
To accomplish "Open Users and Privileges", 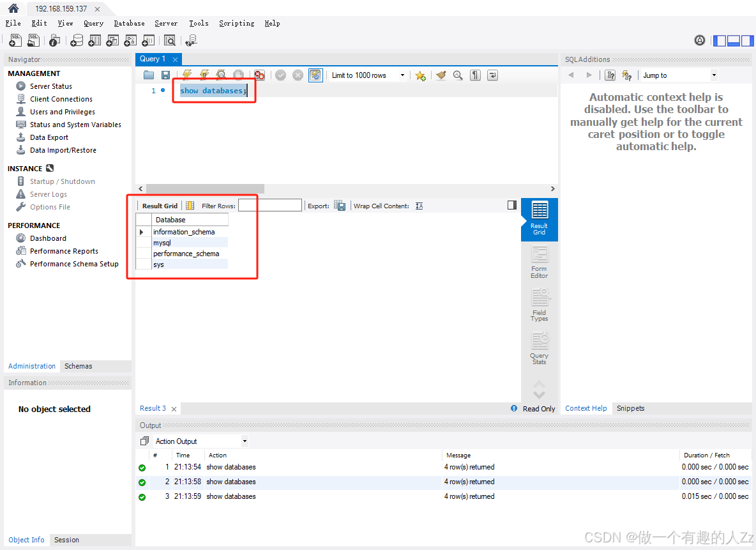I will (62, 112).
